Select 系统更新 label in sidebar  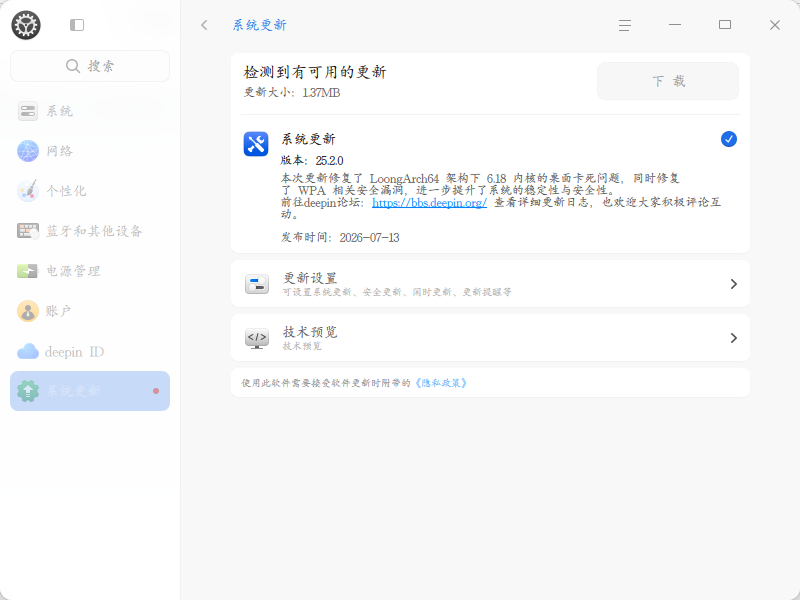point(73,391)
